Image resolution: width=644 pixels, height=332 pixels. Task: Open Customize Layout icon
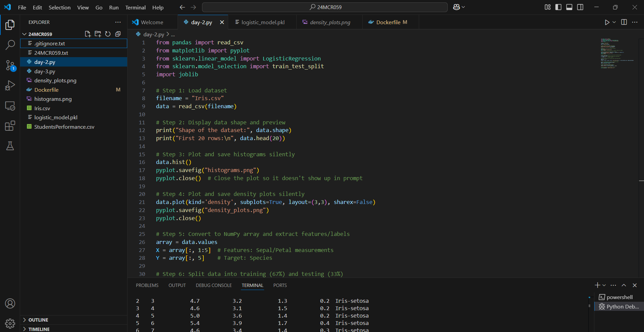tap(548, 7)
